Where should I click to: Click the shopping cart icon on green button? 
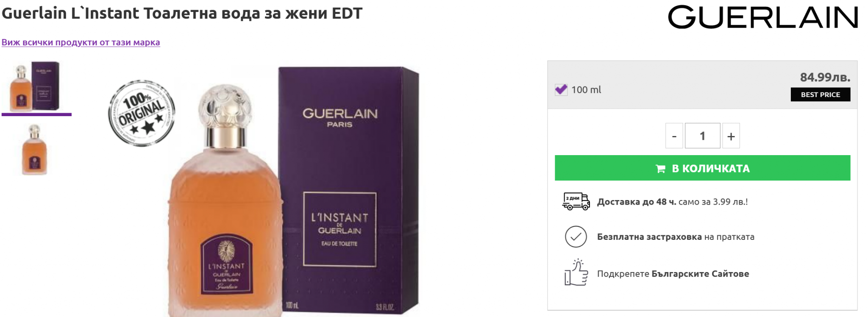pos(660,169)
